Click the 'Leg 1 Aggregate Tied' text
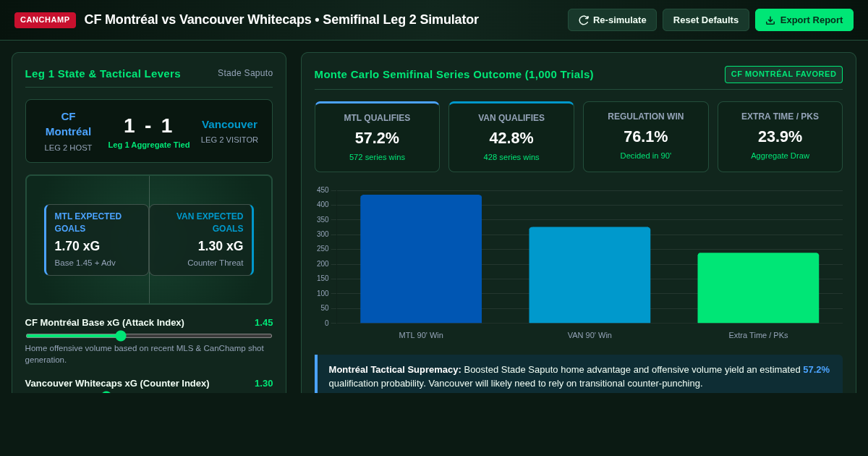868x456 pixels. [x=149, y=145]
